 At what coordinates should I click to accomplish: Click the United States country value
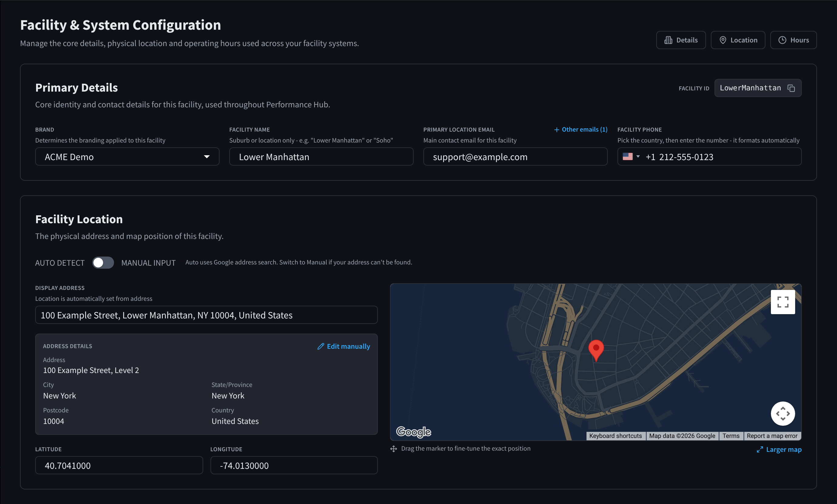coord(235,421)
